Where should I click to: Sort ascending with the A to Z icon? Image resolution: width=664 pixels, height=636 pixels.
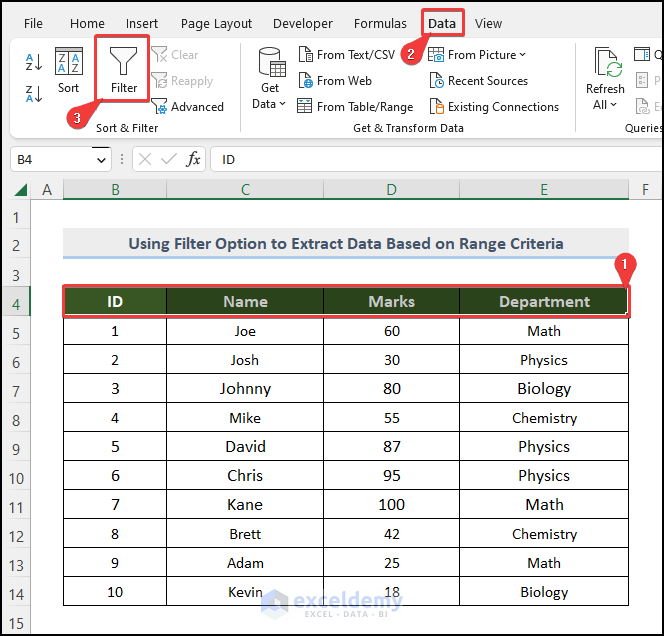coord(33,62)
